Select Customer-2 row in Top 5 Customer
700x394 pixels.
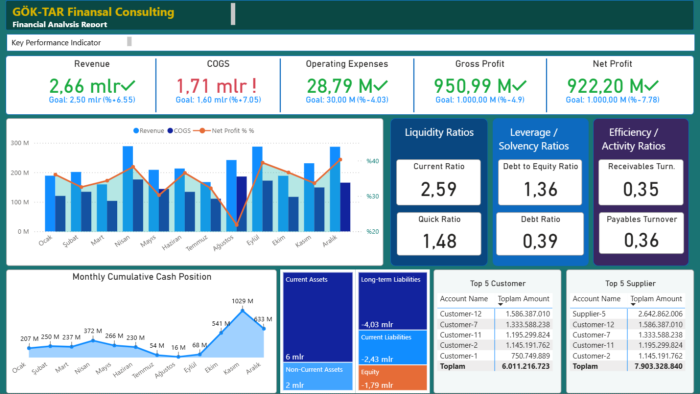pos(495,345)
